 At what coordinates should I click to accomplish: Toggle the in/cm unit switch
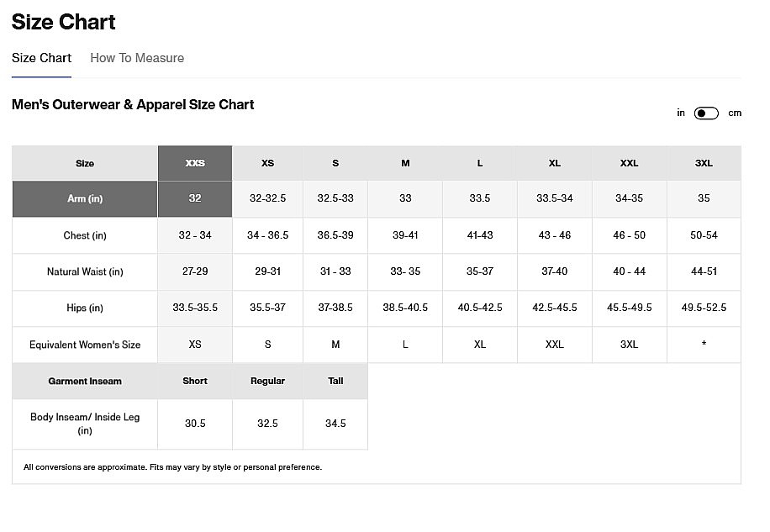(706, 113)
